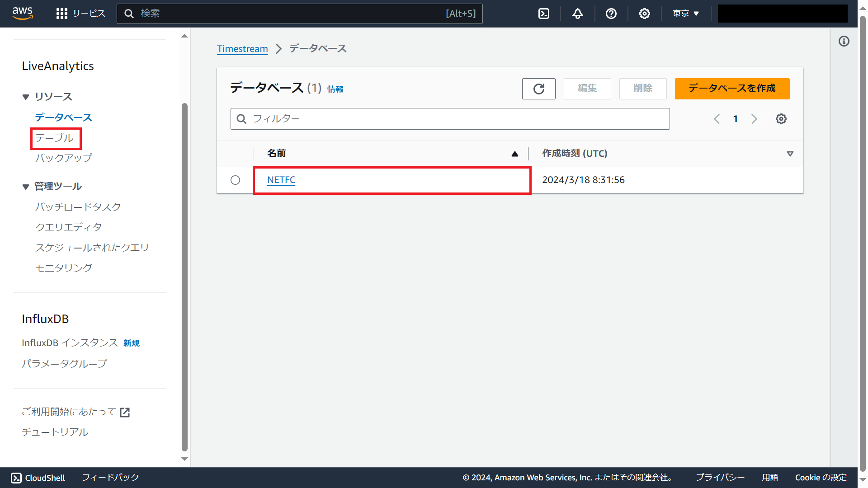Collapse the リソース section
Viewport: 868px width, 488px height.
[x=26, y=97]
